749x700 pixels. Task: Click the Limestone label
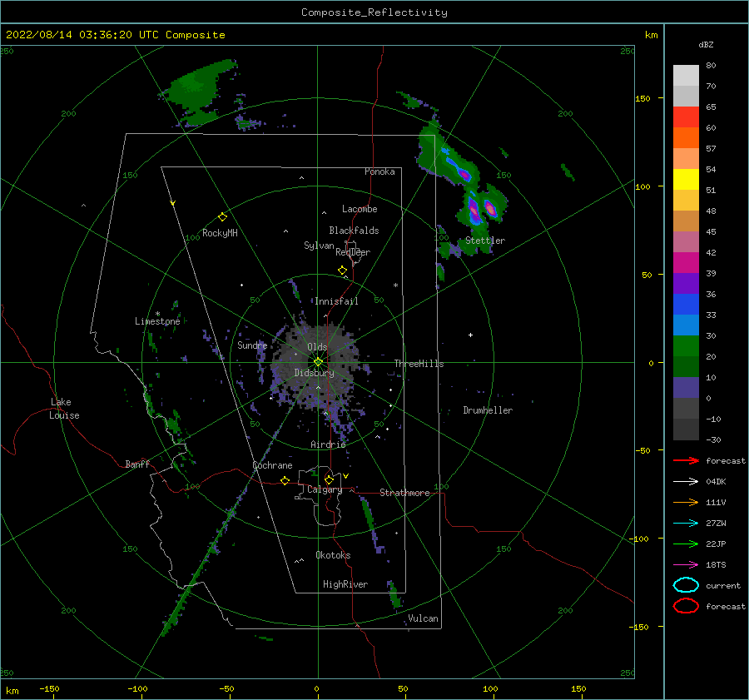[157, 321]
